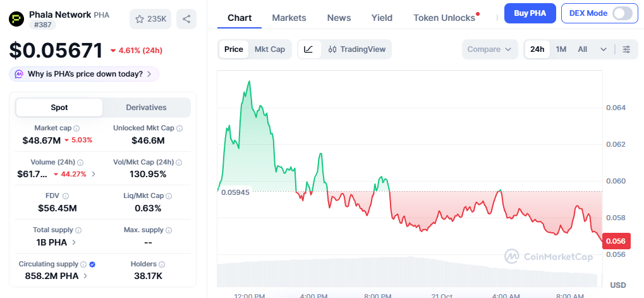Click info icon next to Holders

click(x=162, y=264)
